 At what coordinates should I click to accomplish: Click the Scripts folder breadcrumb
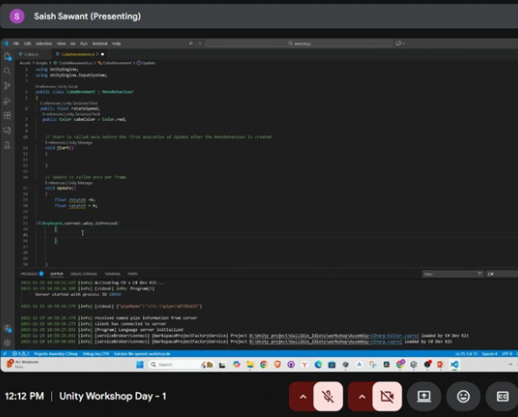click(42, 63)
